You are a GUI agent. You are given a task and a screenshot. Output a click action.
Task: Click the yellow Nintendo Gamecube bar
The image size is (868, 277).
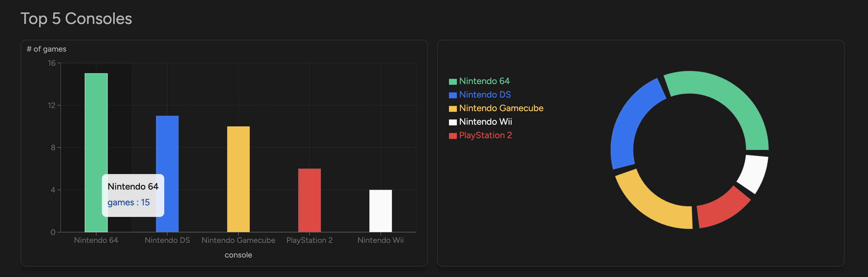pos(238,179)
